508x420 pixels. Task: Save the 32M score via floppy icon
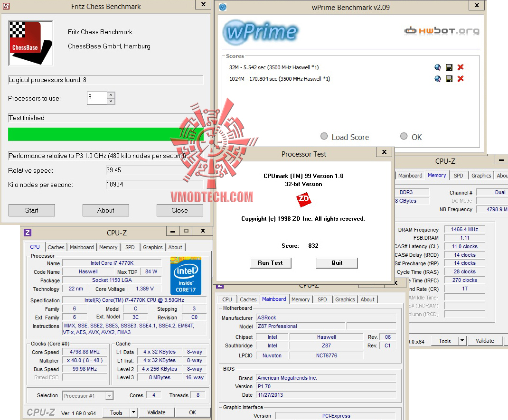449,67
